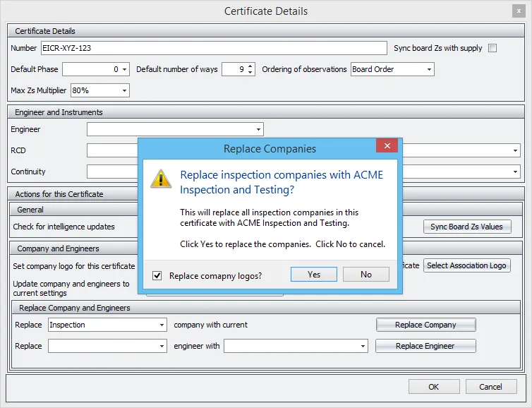
Task: Enable Sync board Zs with supply checkbox
Action: (492, 48)
